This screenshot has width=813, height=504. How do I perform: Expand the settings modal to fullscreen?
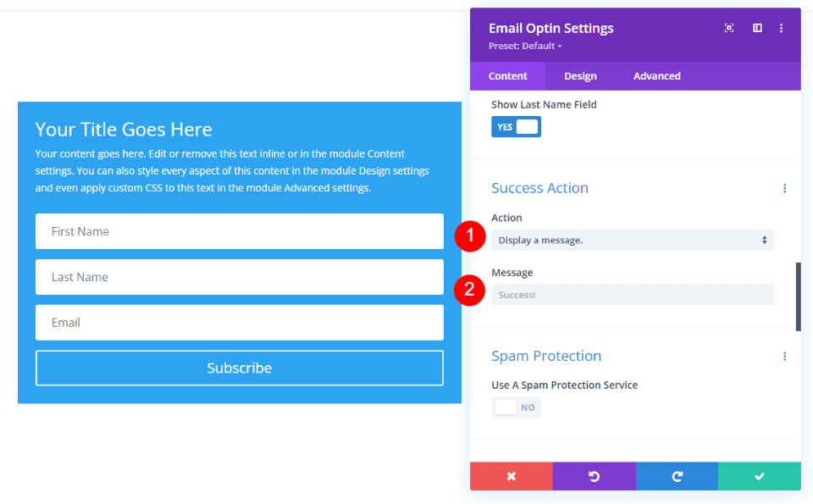tap(729, 28)
